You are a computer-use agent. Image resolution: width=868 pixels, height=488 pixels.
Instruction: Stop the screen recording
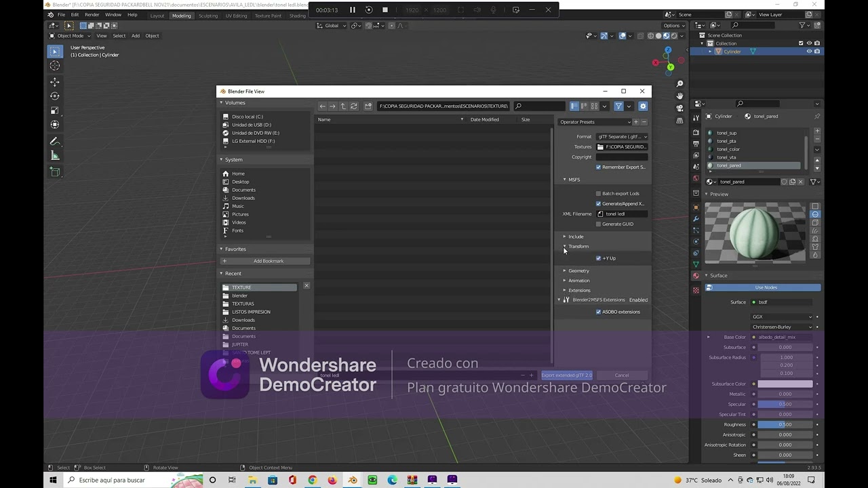tap(385, 10)
